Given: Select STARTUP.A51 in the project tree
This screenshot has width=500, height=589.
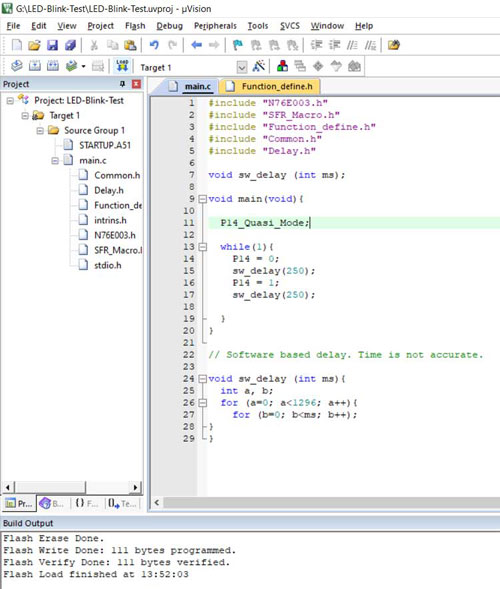Looking at the screenshot, I should [x=105, y=145].
